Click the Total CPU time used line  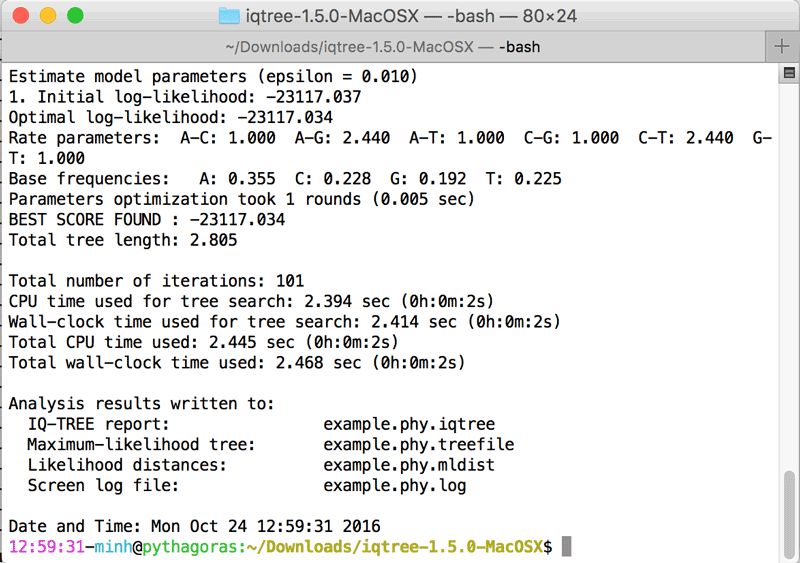(204, 342)
